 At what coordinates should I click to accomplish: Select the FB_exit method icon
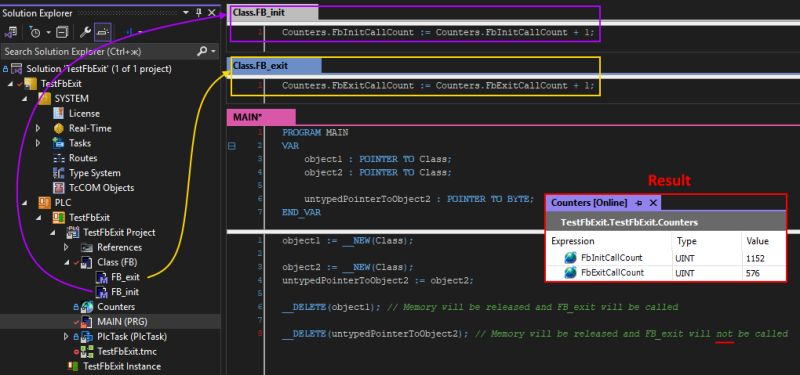point(102,277)
